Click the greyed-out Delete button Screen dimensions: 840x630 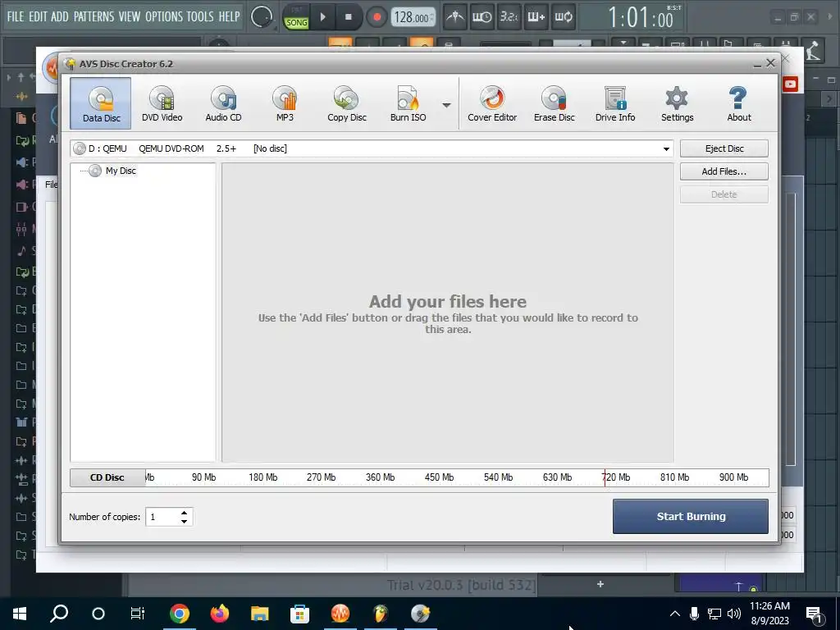click(x=724, y=194)
